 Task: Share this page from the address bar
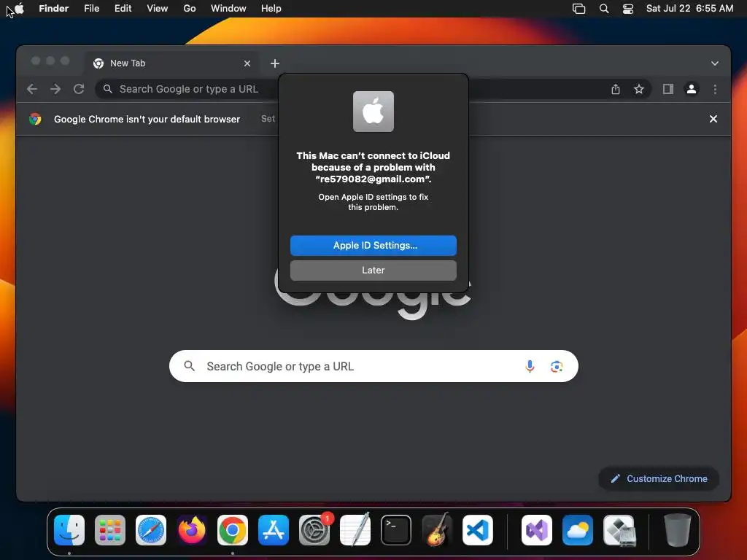click(616, 89)
